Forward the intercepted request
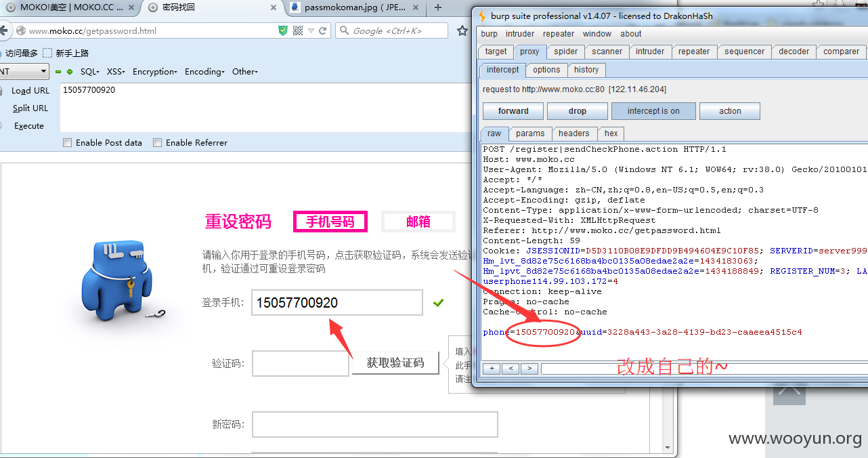868x458 pixels. point(513,111)
